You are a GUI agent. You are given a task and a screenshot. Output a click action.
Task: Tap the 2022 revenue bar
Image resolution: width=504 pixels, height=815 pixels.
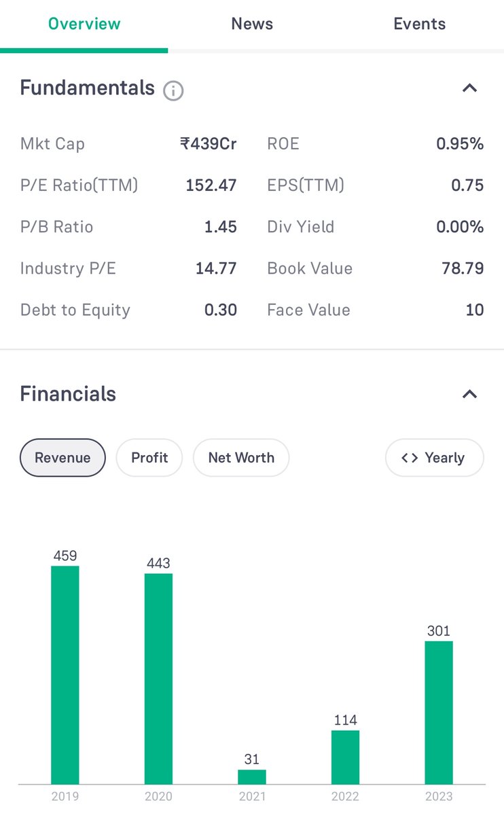pos(346,757)
